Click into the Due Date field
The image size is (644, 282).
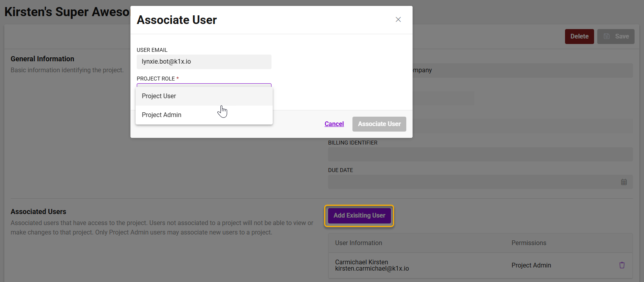tap(472, 182)
